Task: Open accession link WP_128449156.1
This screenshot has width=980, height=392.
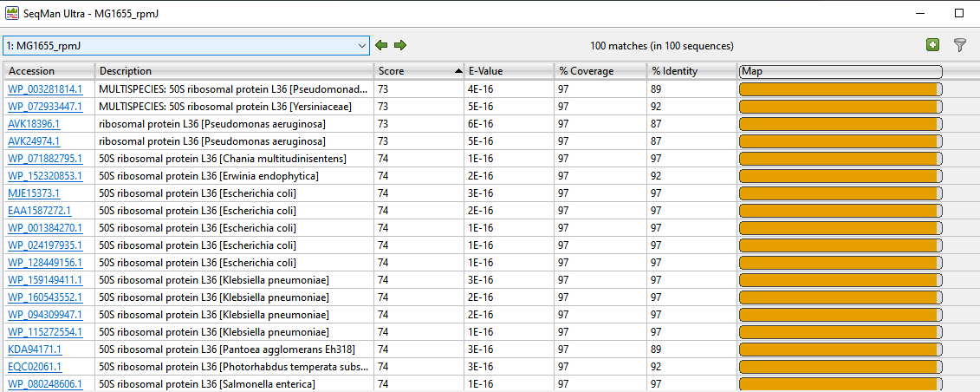Action: click(45, 262)
